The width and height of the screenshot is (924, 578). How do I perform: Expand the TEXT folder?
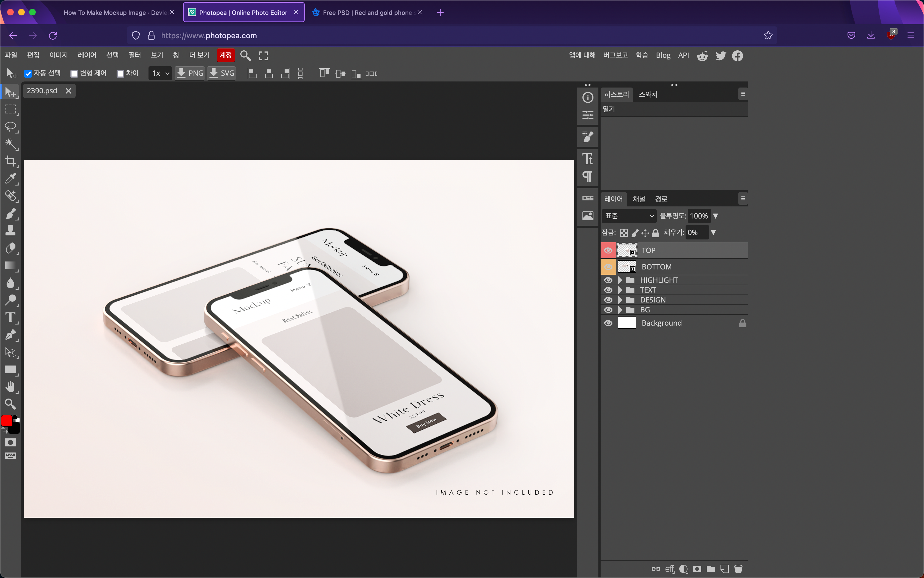click(620, 290)
